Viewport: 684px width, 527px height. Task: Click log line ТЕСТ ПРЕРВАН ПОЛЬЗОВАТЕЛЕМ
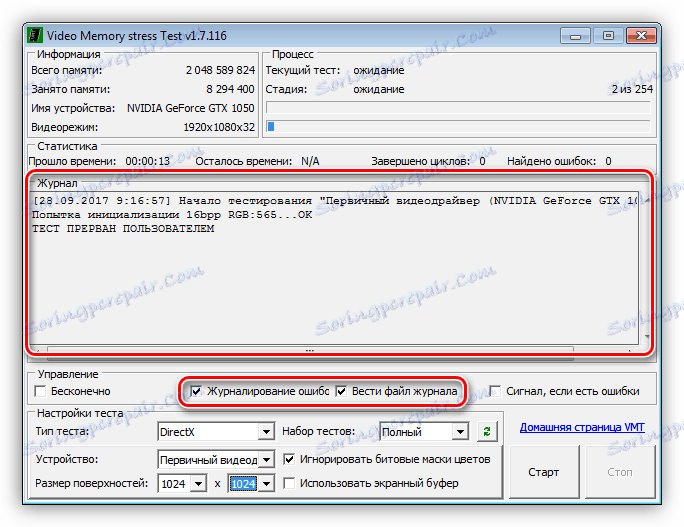pyautogui.click(x=123, y=229)
